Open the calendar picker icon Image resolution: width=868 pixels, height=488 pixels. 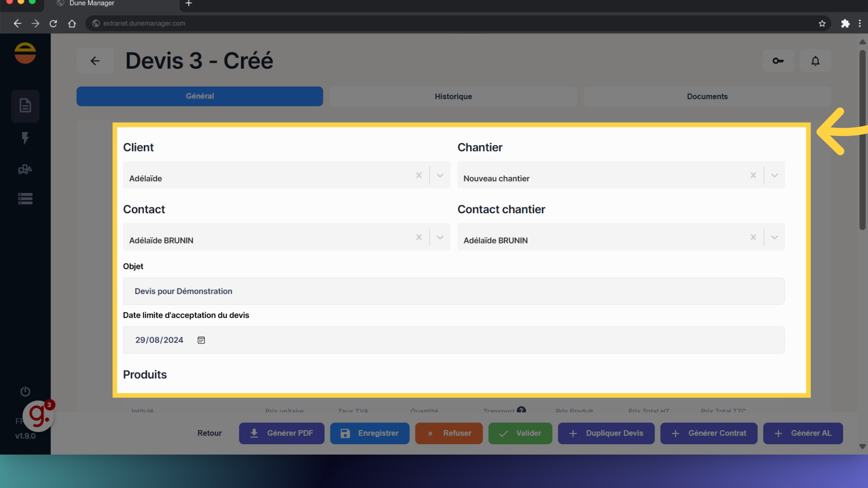pyautogui.click(x=201, y=340)
